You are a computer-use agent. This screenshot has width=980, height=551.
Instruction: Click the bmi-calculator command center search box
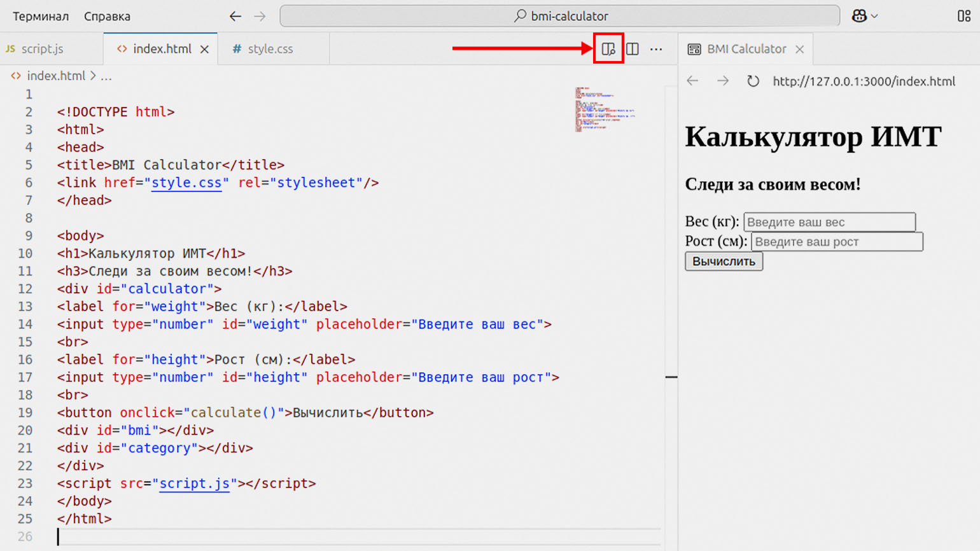(x=560, y=16)
